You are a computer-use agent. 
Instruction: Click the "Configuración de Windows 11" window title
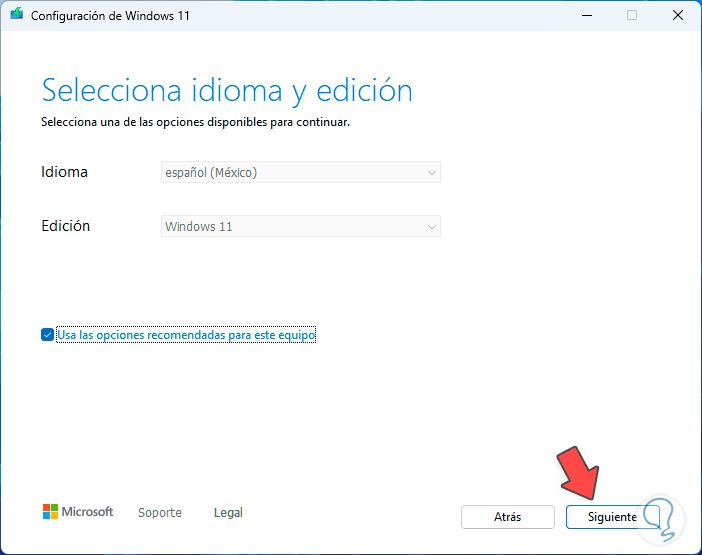click(110, 16)
